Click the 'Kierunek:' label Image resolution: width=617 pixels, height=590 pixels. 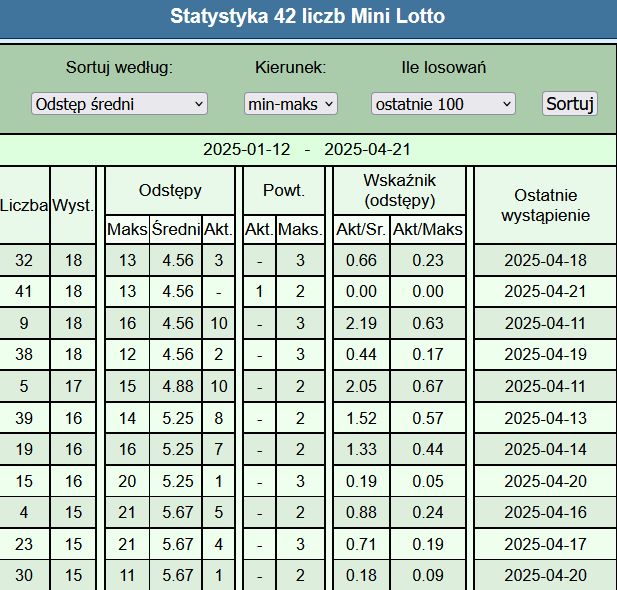[x=290, y=67]
